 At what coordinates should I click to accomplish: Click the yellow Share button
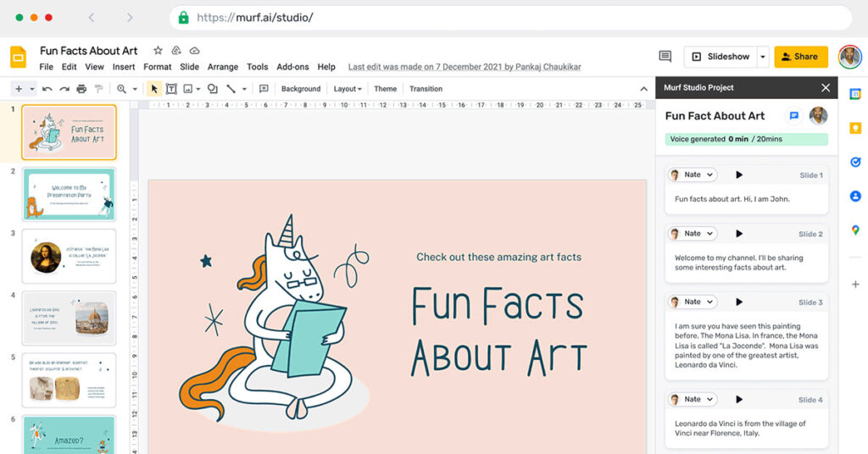pos(800,57)
